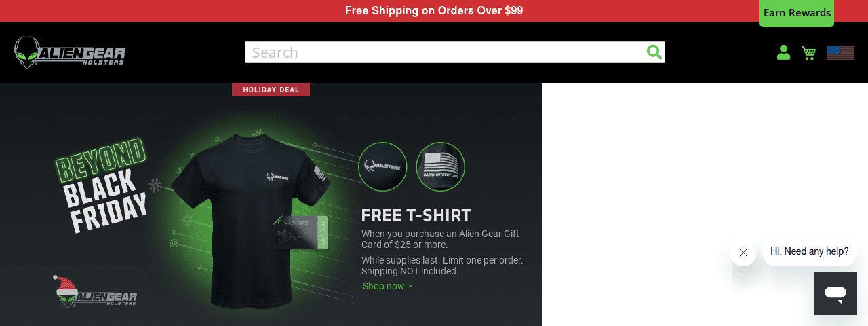Click the Santa hat Alien Gear logo
This screenshot has width=868, height=326.
(95, 292)
